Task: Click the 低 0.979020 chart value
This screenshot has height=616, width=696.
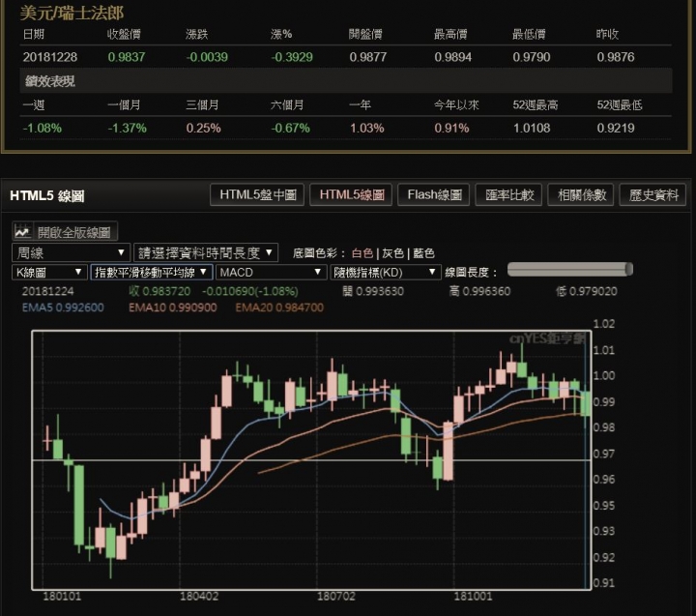Action: pyautogui.click(x=587, y=291)
